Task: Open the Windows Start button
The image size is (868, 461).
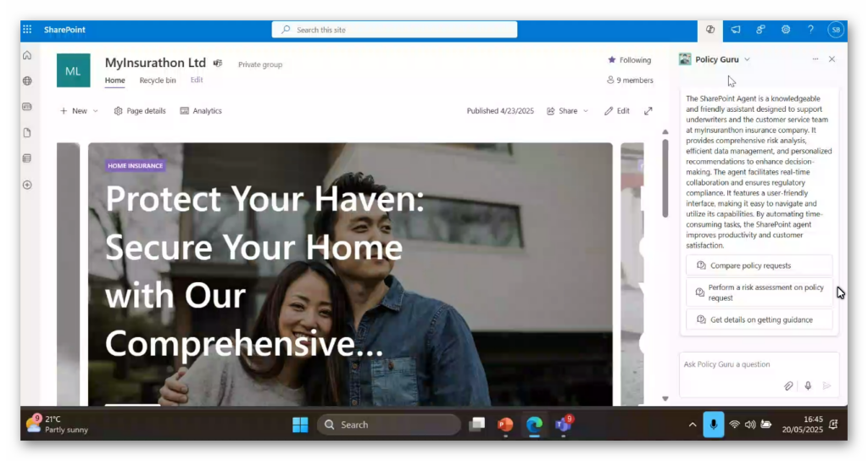Action: (300, 425)
